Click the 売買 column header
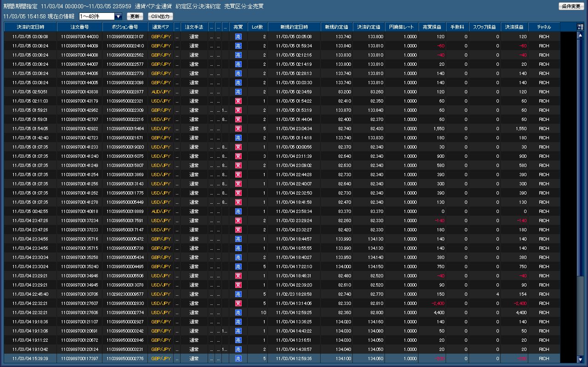This screenshot has height=367, width=588. (x=238, y=27)
